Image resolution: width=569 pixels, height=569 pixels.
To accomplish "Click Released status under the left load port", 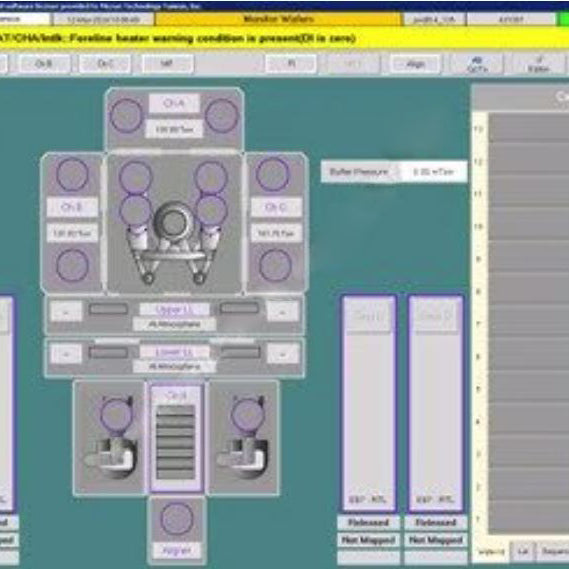I will click(368, 522).
